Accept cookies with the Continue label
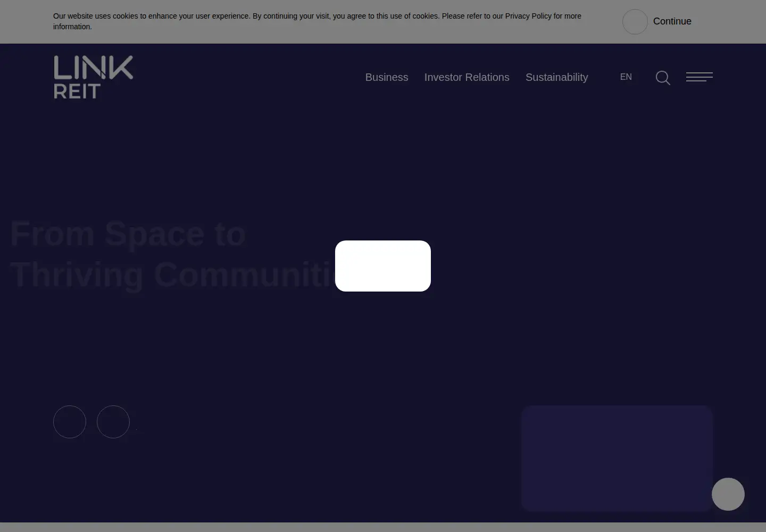The image size is (766, 532). click(x=672, y=21)
